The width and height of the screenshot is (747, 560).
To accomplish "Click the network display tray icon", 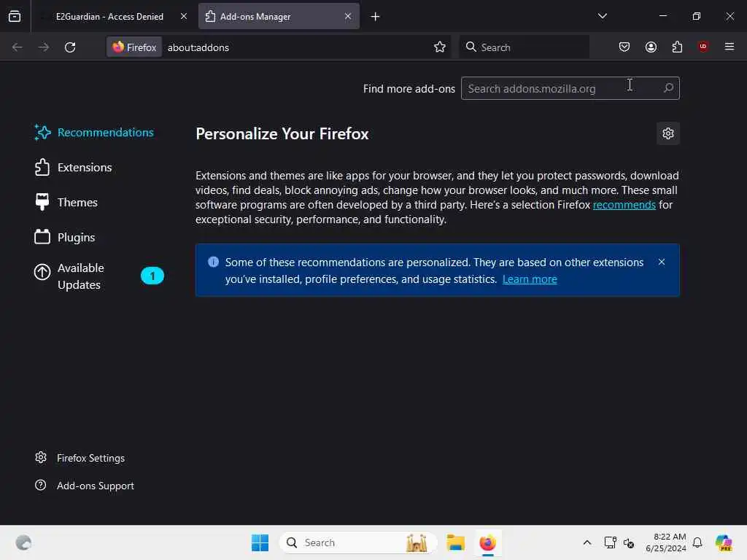I will click(611, 542).
